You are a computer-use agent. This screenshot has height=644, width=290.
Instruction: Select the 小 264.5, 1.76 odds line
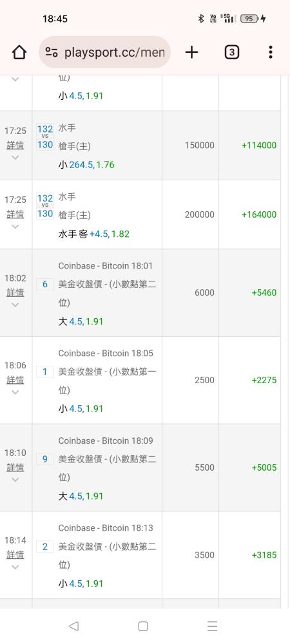[x=86, y=165]
